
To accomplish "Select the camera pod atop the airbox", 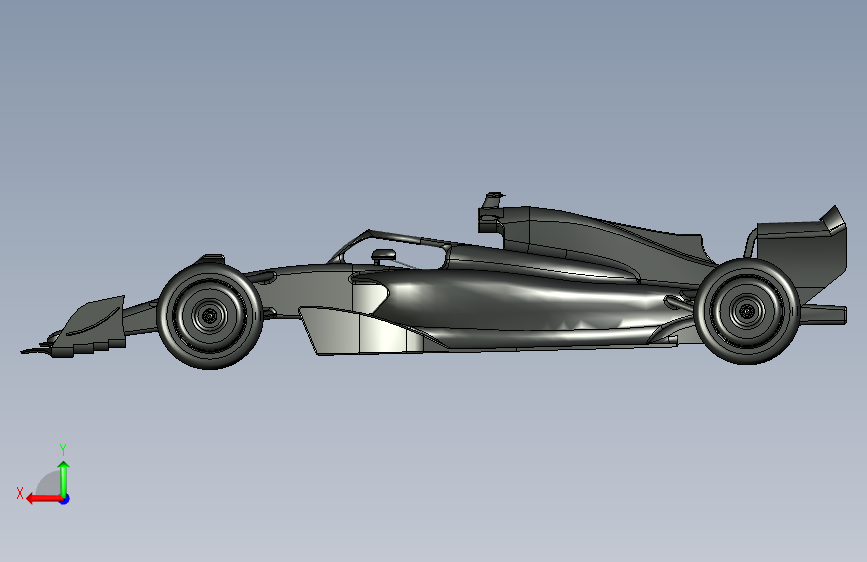I will point(492,199).
